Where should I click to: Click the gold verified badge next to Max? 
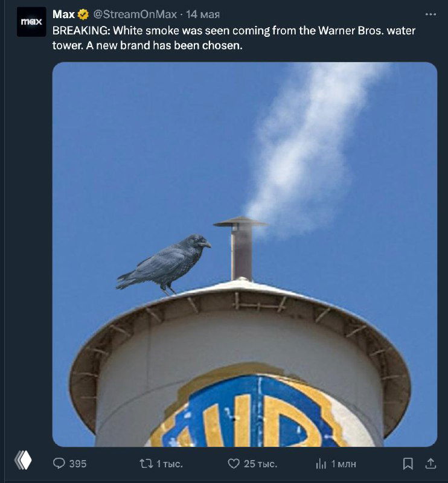pyautogui.click(x=83, y=14)
